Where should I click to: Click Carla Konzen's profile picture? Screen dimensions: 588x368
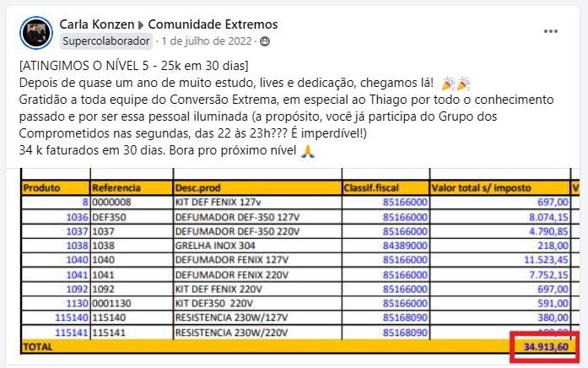tap(36, 33)
